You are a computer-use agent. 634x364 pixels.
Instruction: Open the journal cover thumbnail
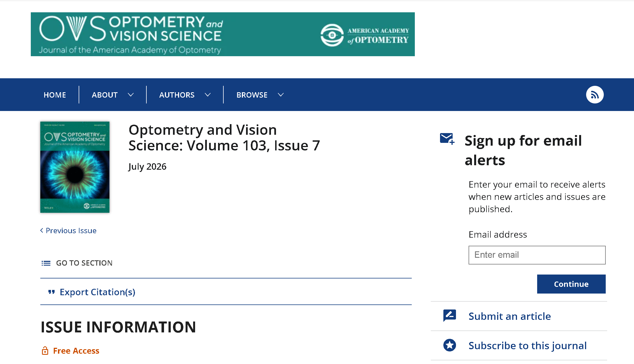[75, 167]
